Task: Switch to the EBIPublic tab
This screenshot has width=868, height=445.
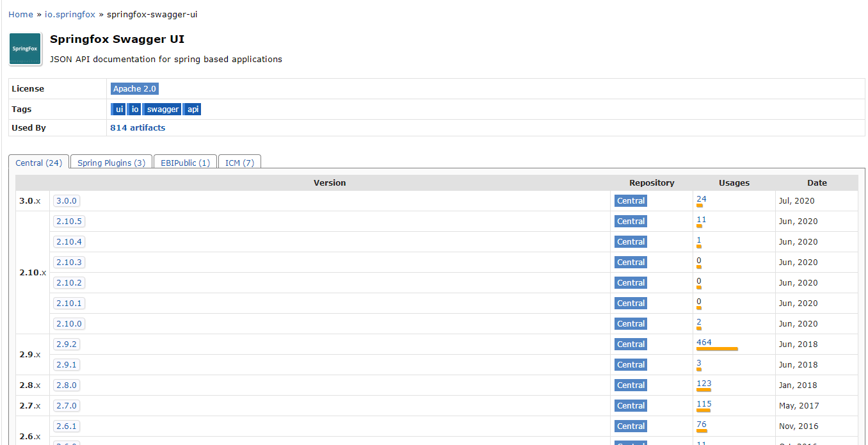Action: 185,163
